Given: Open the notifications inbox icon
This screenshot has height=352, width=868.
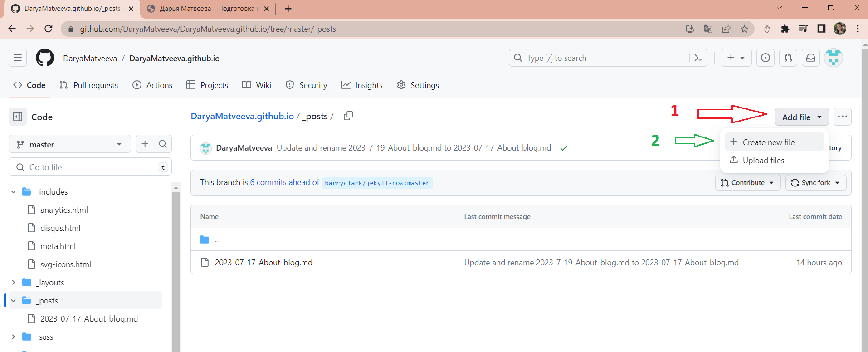Looking at the screenshot, I should pyautogui.click(x=811, y=58).
